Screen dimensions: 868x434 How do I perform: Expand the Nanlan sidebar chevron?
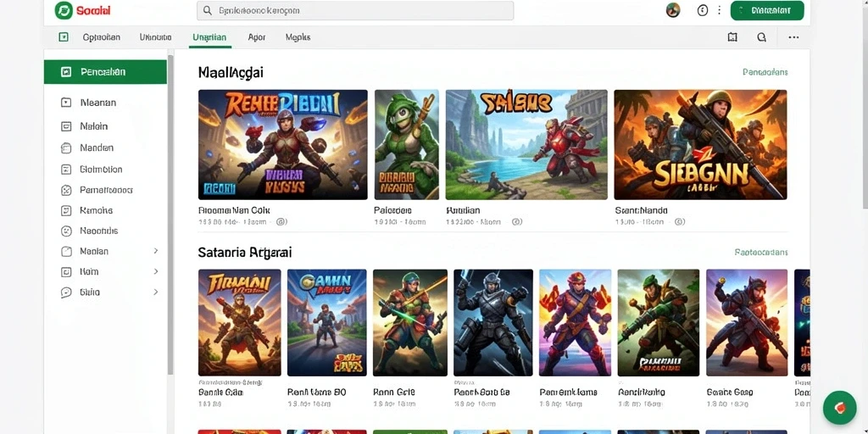pos(156,251)
